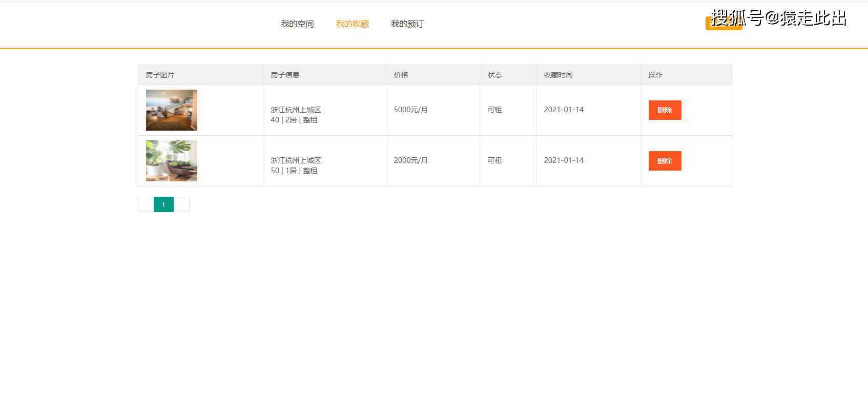
Task: Delete the 5000元/月 favorite listing
Action: point(665,110)
